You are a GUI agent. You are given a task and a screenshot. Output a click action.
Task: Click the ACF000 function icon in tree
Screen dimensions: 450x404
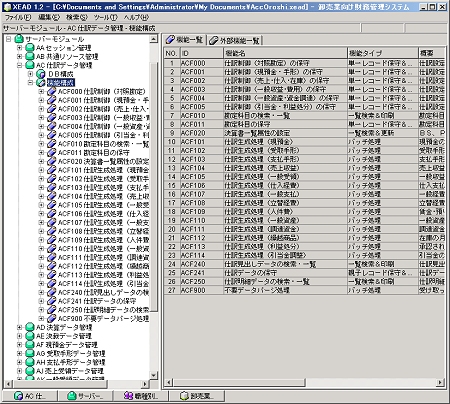pyautogui.click(x=52, y=91)
